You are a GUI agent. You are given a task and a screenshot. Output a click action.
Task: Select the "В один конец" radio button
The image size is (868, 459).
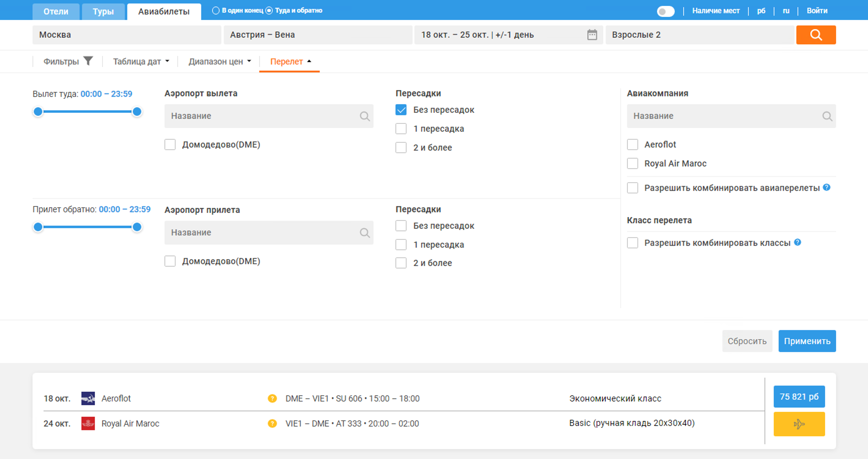[216, 10]
